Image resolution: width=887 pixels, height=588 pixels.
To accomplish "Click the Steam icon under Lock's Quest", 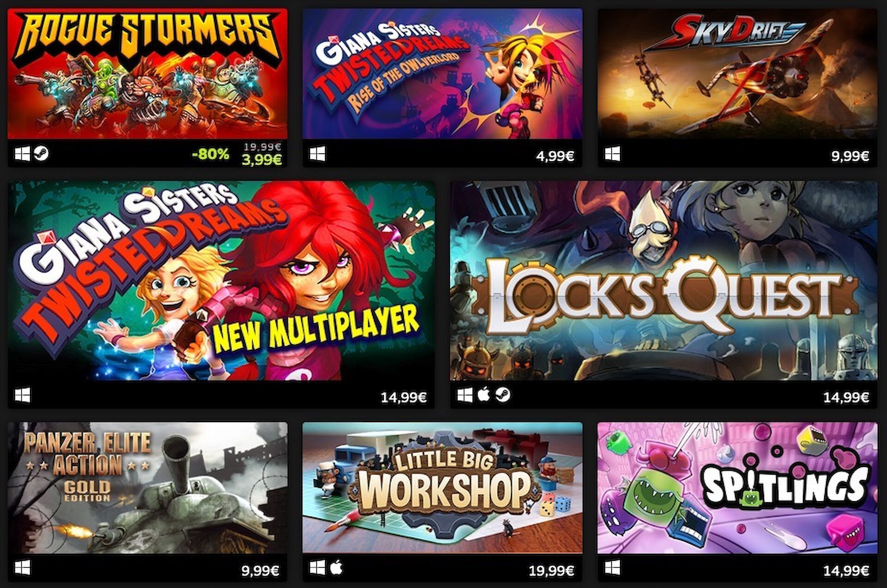I will (x=503, y=395).
